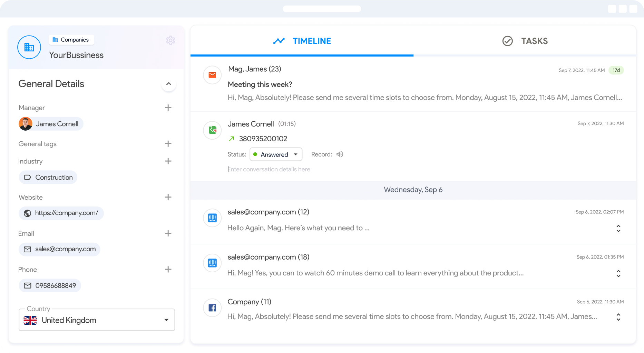Viewport: 644px width, 353px height.
Task: Add a new Phone number with plus
Action: pyautogui.click(x=168, y=270)
